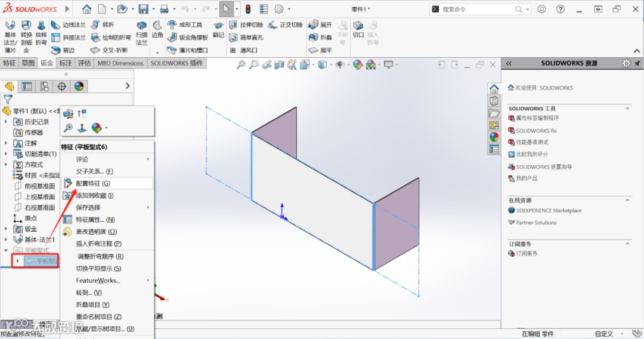Select Convert to Sheet Metal (转换到钣金) tool
The width and height of the screenshot is (644, 339).
(26, 38)
